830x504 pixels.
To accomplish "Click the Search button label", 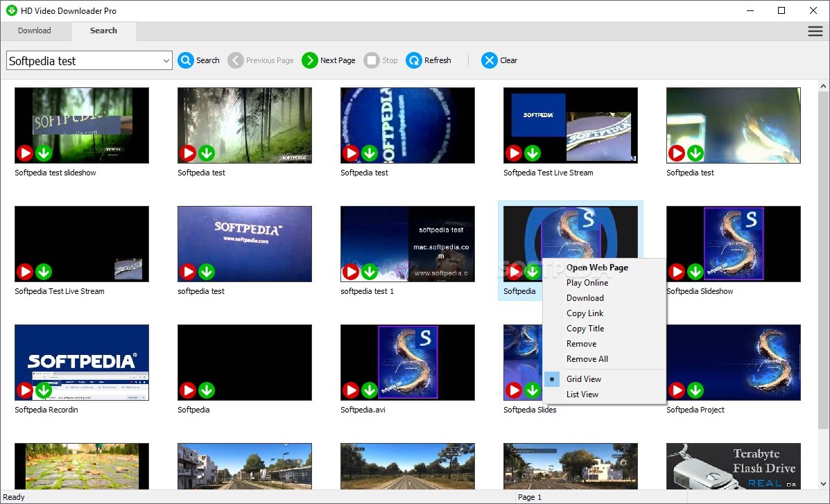I will click(207, 60).
